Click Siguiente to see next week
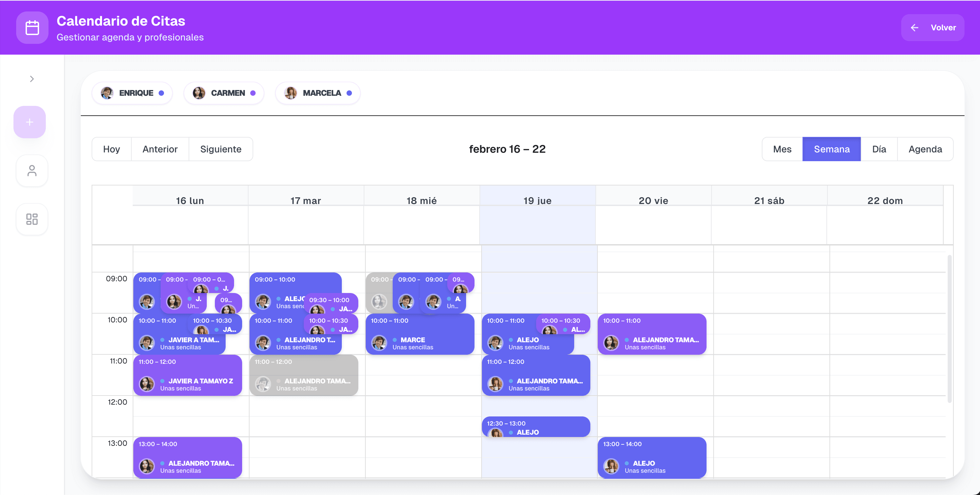The image size is (980, 495). coord(221,149)
